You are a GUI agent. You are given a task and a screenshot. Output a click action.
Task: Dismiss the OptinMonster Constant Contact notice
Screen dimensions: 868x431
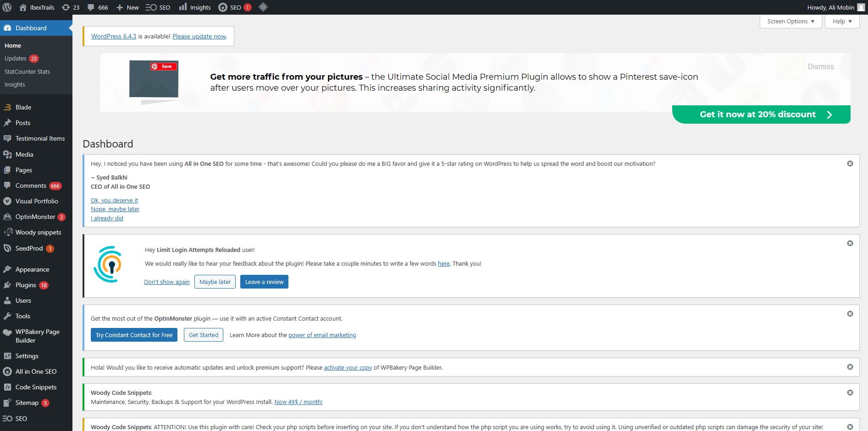click(850, 314)
